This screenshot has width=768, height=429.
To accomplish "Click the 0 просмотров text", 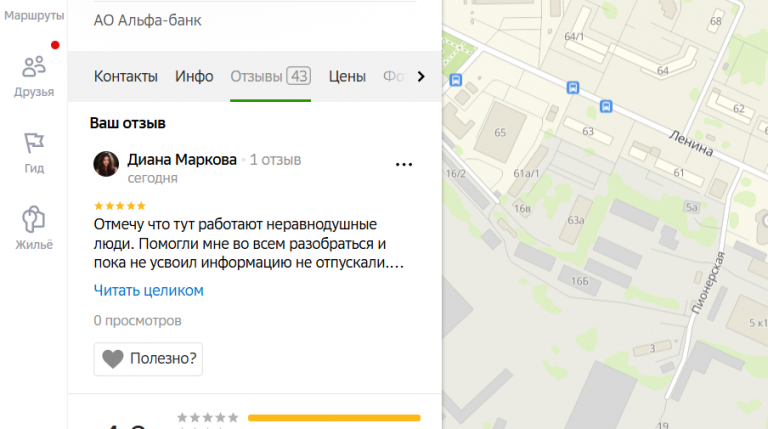I will point(138,321).
